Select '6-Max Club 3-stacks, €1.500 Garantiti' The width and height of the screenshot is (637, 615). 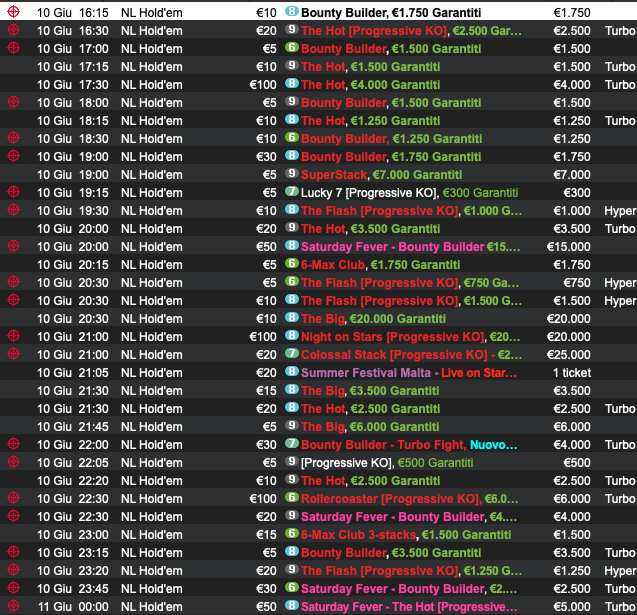(x=406, y=535)
